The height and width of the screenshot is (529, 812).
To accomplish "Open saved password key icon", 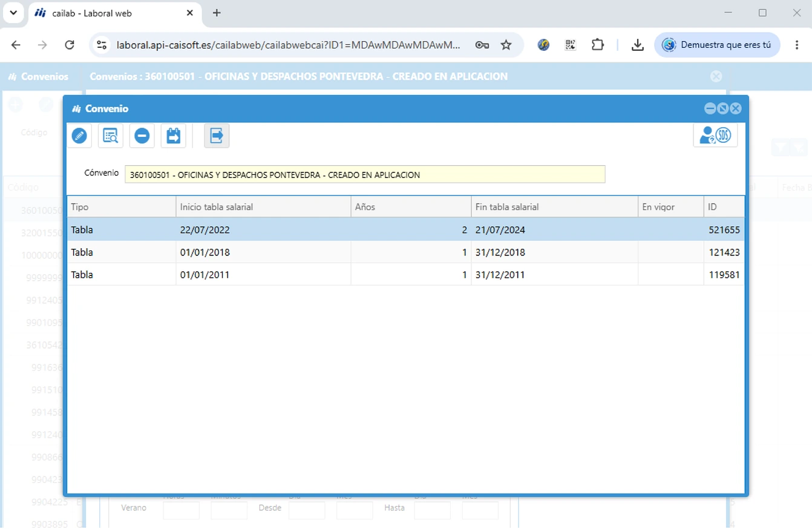I will 482,45.
